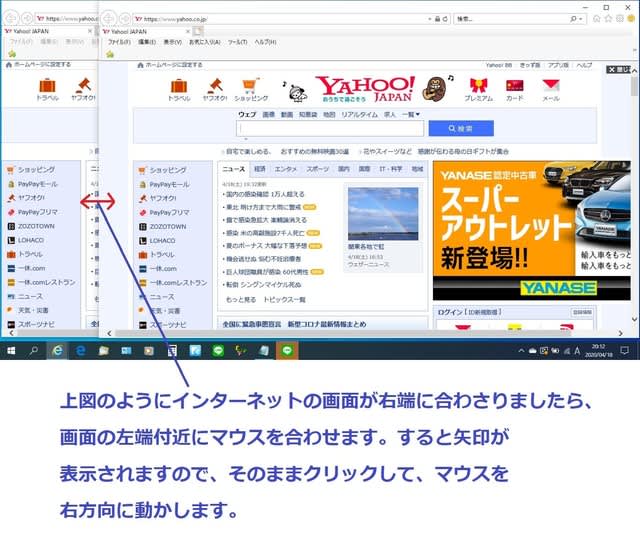Open the ツール(T) menu
Viewport: 640px width, 539px height.
(x=237, y=42)
